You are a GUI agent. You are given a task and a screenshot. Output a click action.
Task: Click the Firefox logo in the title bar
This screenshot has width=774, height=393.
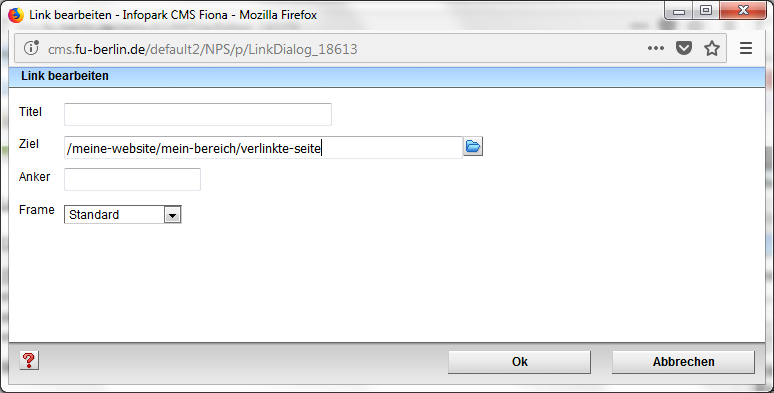pos(16,15)
